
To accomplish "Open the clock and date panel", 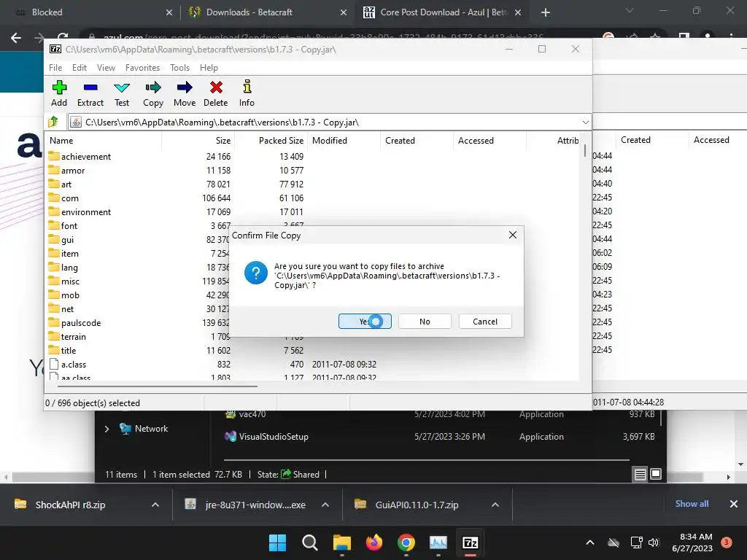I will pyautogui.click(x=692, y=542).
